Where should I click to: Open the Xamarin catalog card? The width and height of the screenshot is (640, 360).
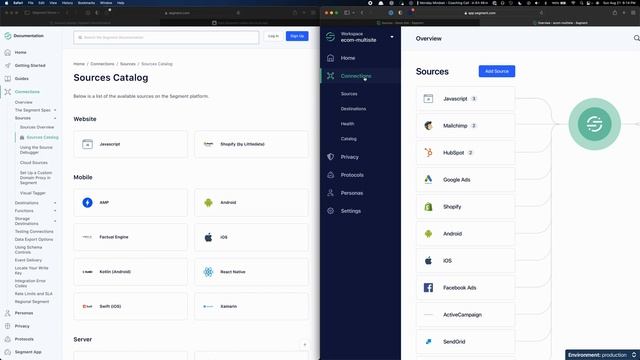click(x=251, y=307)
